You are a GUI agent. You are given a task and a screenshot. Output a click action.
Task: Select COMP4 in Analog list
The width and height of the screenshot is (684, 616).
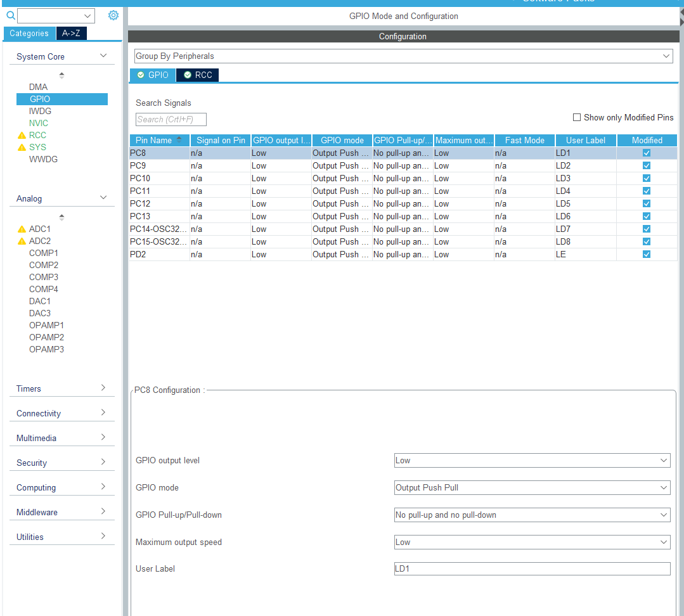[44, 289]
